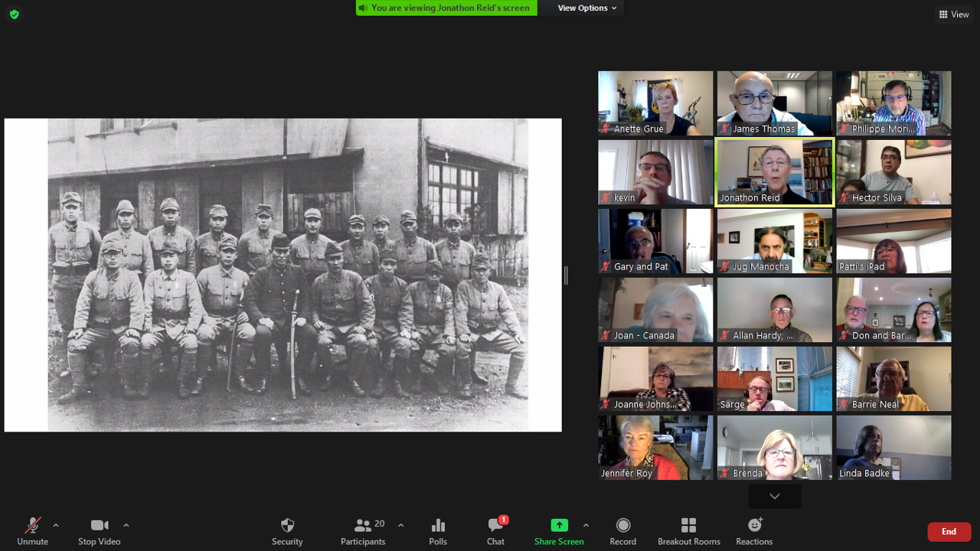Image resolution: width=980 pixels, height=551 pixels.
Task: Select Jonathon Reid's video thumbnail
Action: (774, 172)
